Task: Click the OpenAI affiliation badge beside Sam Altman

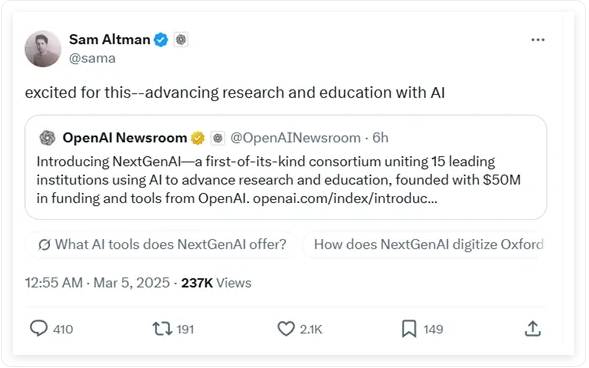Action: point(181,39)
